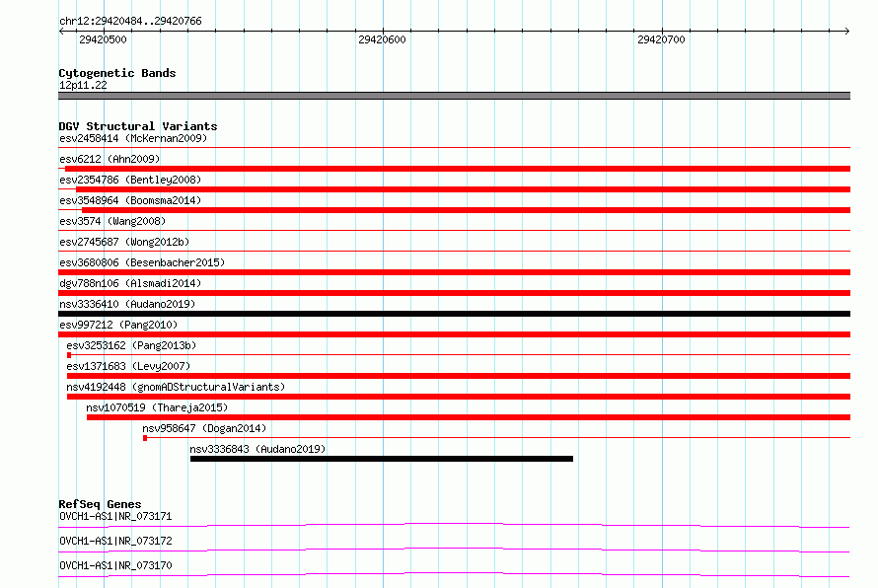Open variant esv3253162 (Pang2013b)
878x588 pixels.
coord(131,345)
